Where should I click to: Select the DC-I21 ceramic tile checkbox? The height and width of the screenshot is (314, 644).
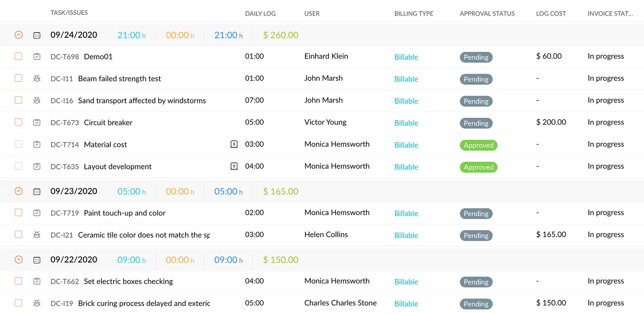(19, 234)
